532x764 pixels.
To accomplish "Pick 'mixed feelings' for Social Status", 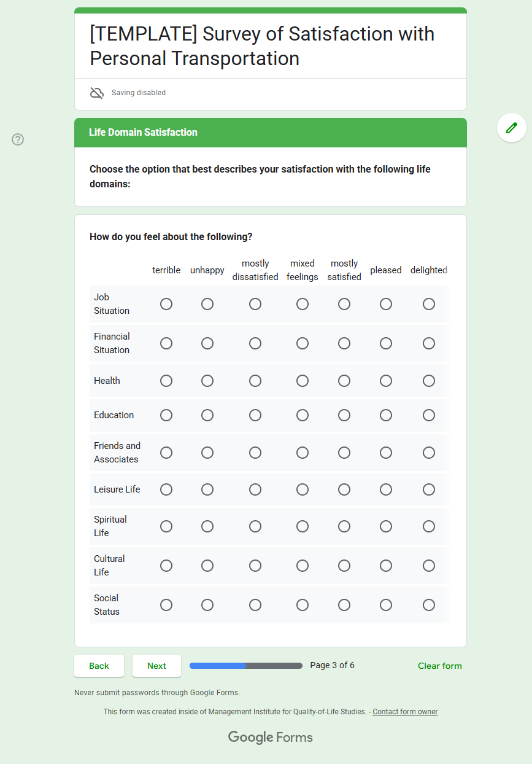I will pyautogui.click(x=303, y=605).
